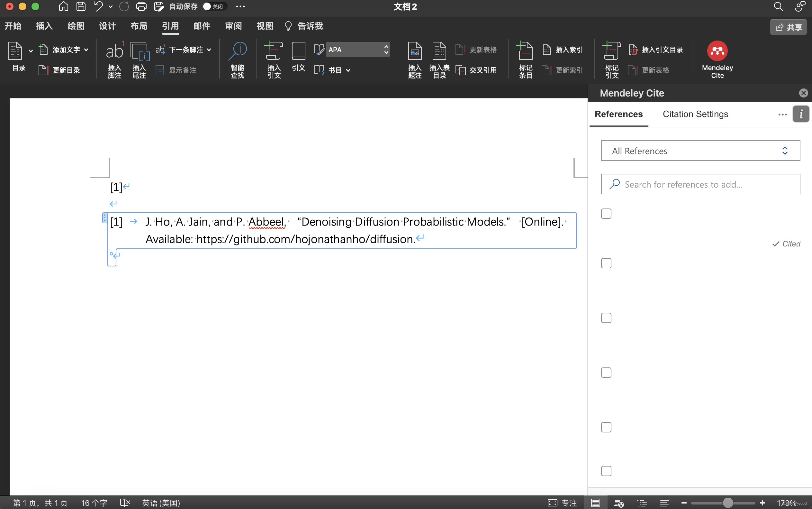Image resolution: width=812 pixels, height=509 pixels.
Task: Click the Print icon
Action: click(x=141, y=6)
